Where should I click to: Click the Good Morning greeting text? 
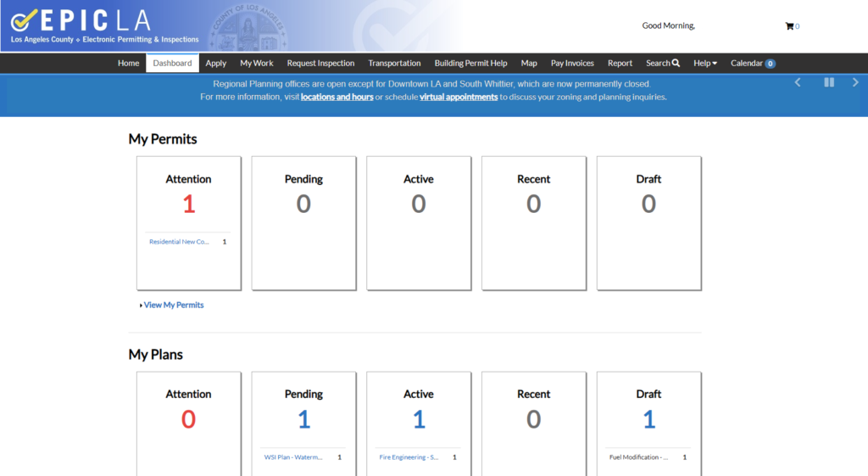[x=668, y=25]
